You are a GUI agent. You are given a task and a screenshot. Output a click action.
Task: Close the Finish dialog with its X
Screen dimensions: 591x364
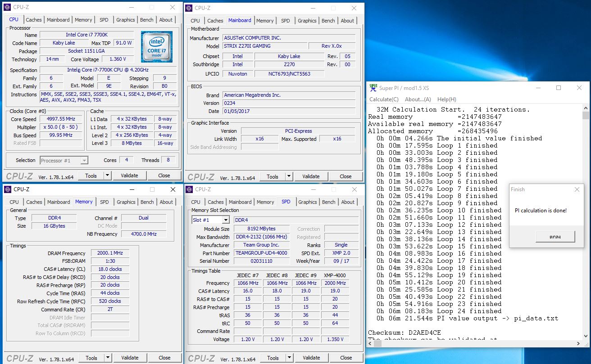(x=577, y=189)
